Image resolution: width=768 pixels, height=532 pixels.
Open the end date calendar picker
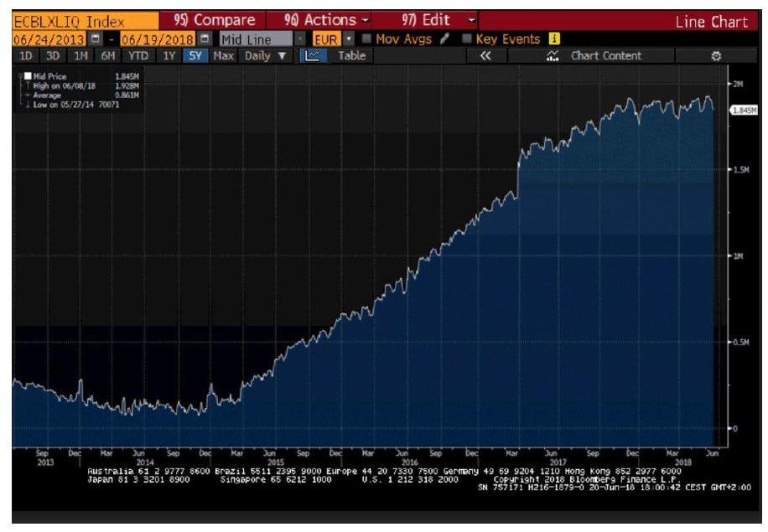[204, 39]
